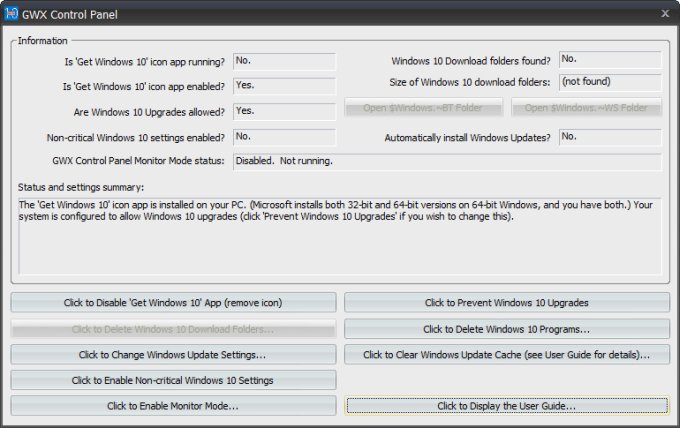Click 'Size of Windows 10 download folders:' label
Viewport: 680px width, 428px height.
(470, 82)
